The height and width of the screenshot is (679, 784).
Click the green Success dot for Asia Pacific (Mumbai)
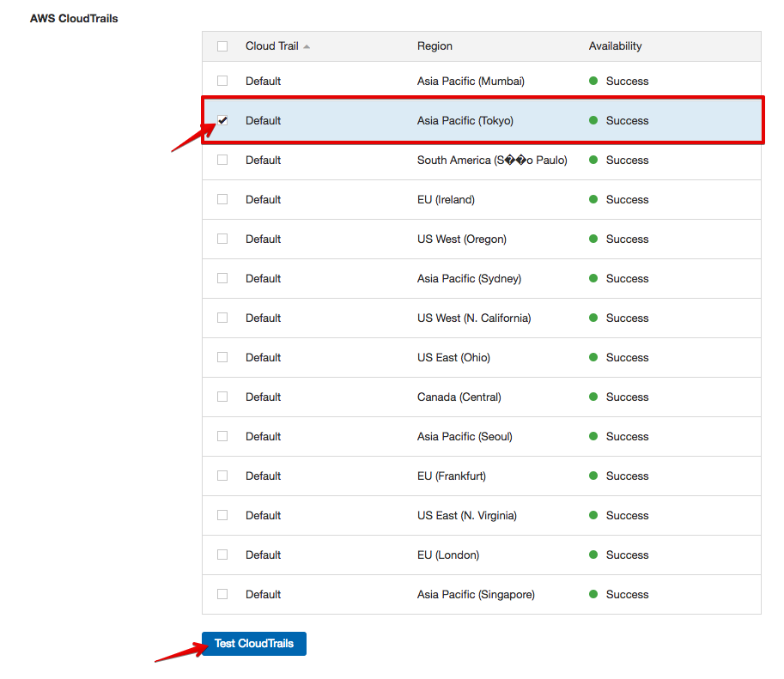(x=593, y=81)
